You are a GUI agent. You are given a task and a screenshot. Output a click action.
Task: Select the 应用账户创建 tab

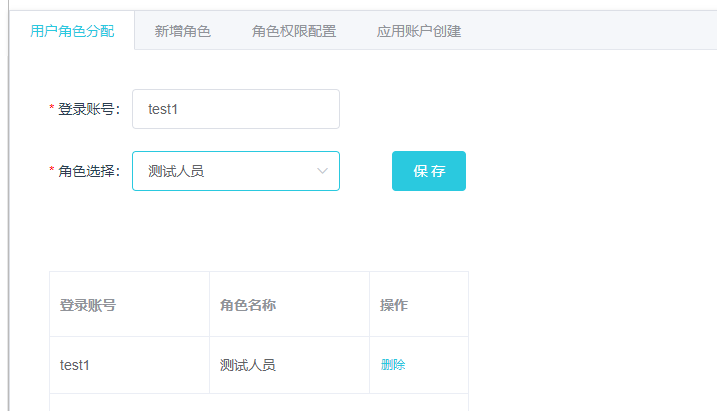(419, 31)
